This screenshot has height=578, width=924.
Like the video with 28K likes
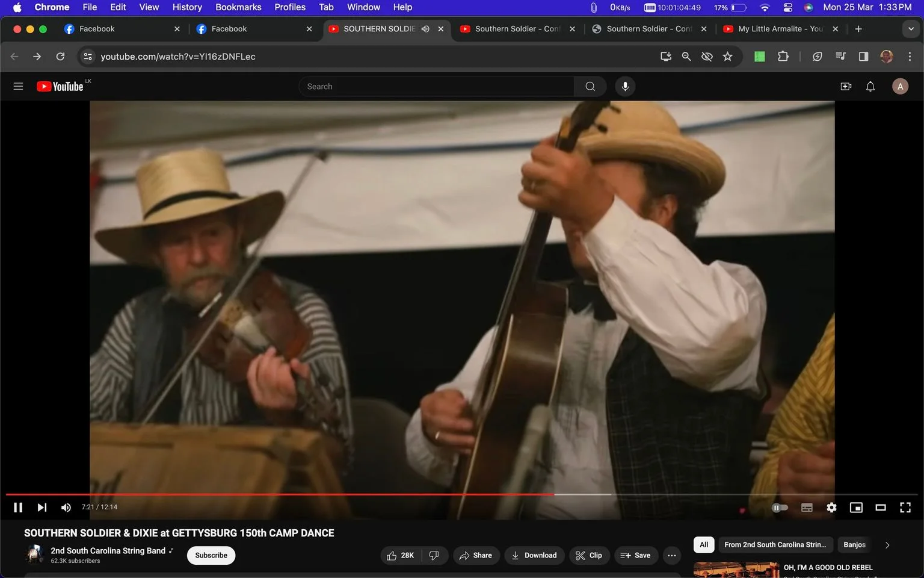point(401,556)
